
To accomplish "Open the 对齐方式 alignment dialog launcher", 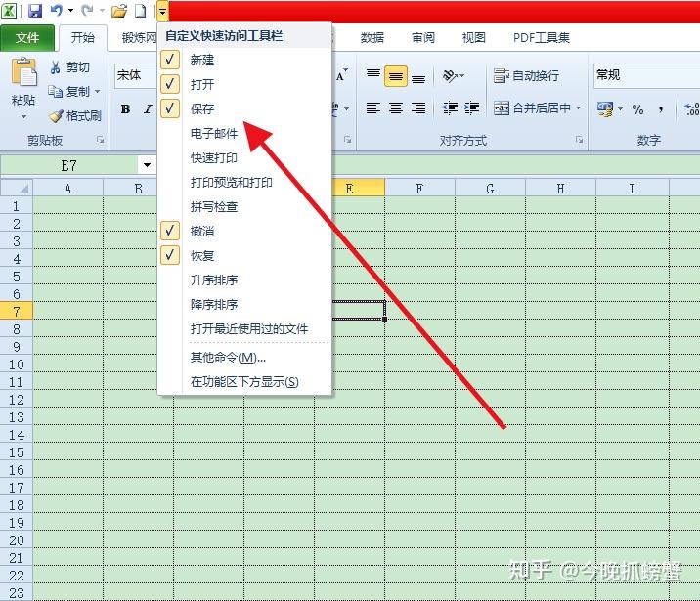I will click(x=579, y=140).
